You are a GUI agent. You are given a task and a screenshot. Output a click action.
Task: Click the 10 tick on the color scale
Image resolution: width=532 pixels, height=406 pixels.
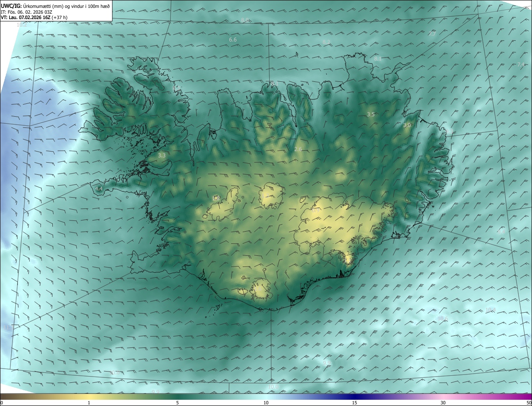pos(266,403)
